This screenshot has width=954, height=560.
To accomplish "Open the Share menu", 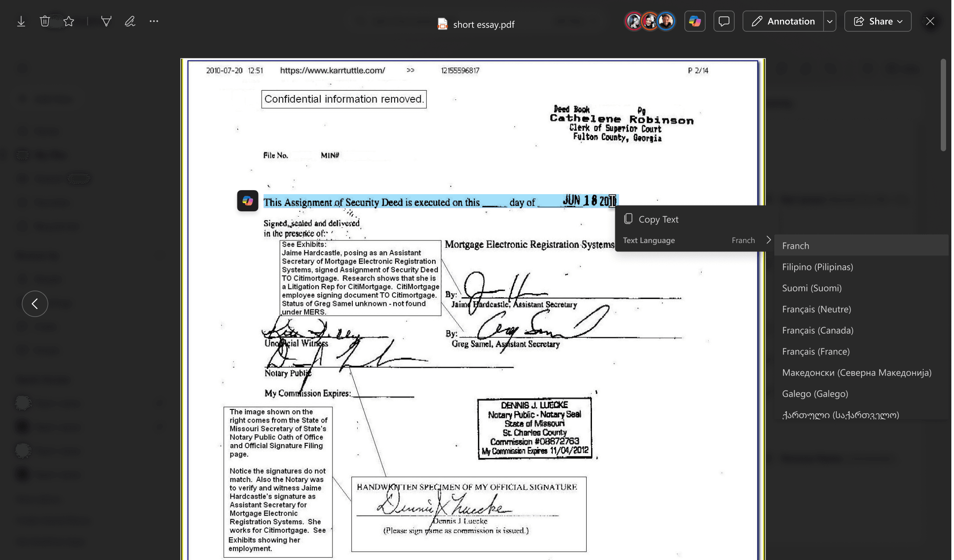I will point(878,21).
